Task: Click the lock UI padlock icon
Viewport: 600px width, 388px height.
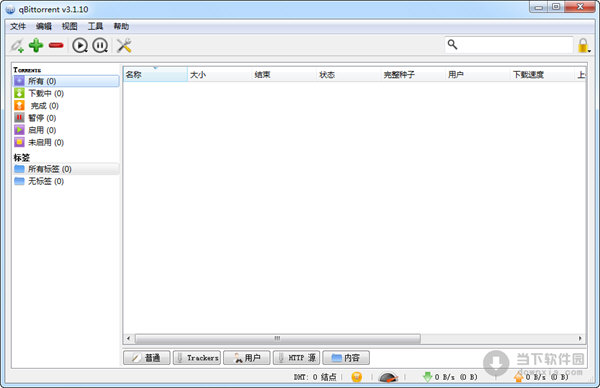Action: pos(584,46)
